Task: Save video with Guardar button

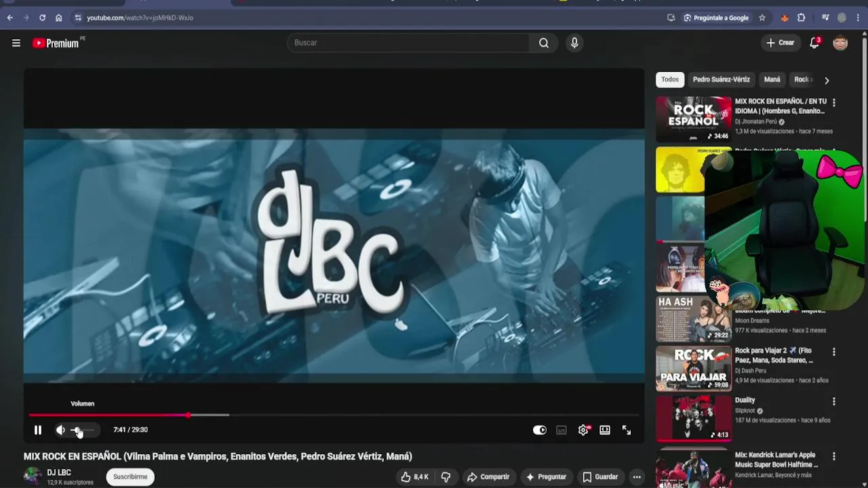Action: tap(600, 476)
